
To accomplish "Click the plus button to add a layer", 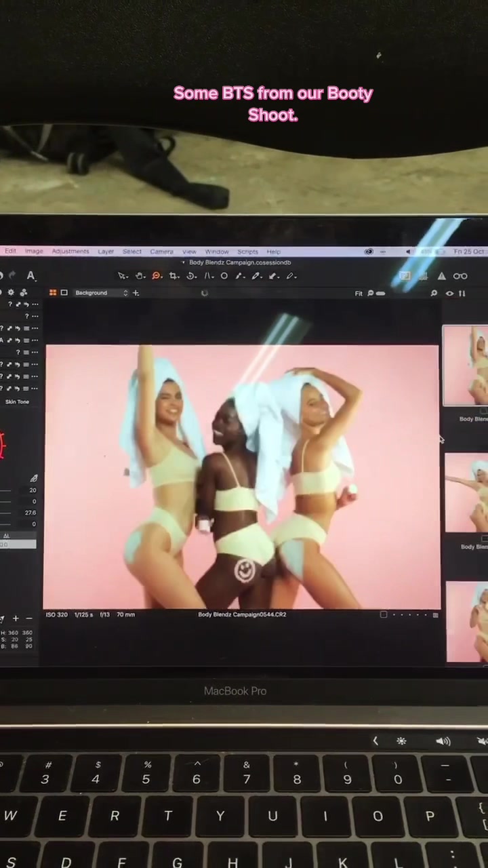I will pyautogui.click(x=136, y=293).
